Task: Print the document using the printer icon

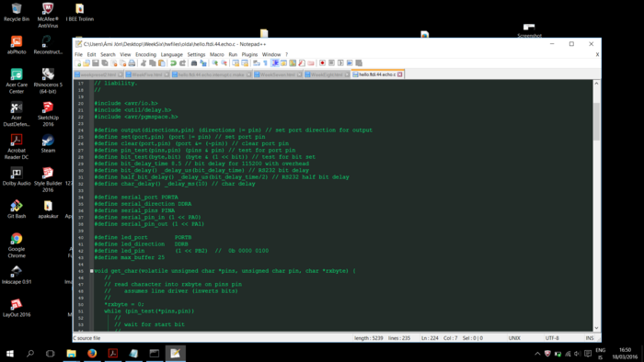Action: [132, 63]
